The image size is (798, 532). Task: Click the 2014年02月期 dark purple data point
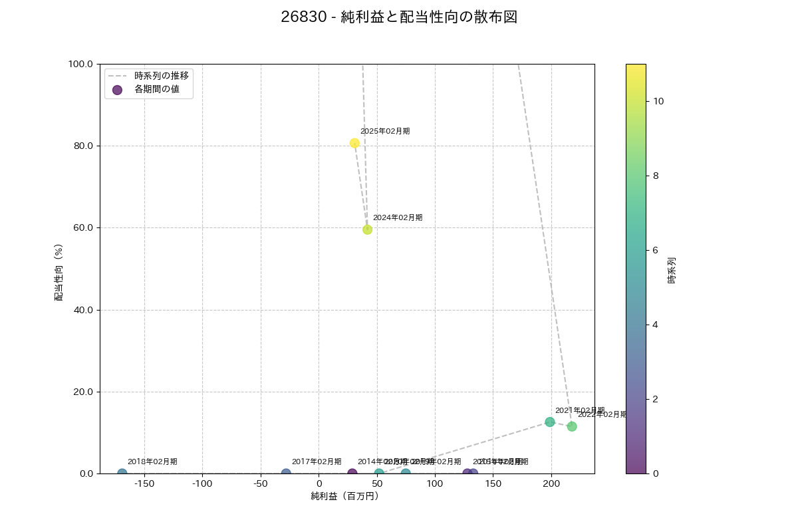coord(352,473)
